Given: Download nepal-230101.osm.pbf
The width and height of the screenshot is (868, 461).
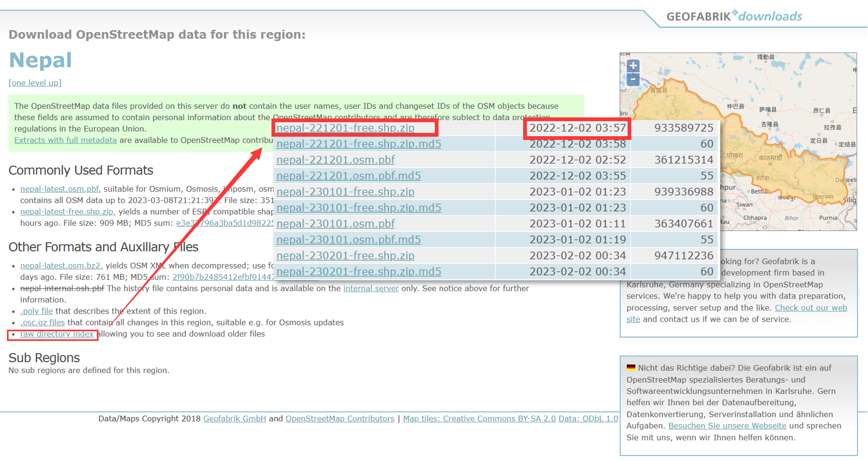Looking at the screenshot, I should 336,224.
